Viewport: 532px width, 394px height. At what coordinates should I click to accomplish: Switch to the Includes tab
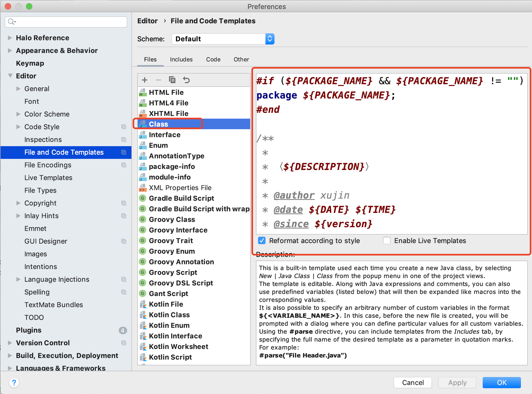coord(181,59)
